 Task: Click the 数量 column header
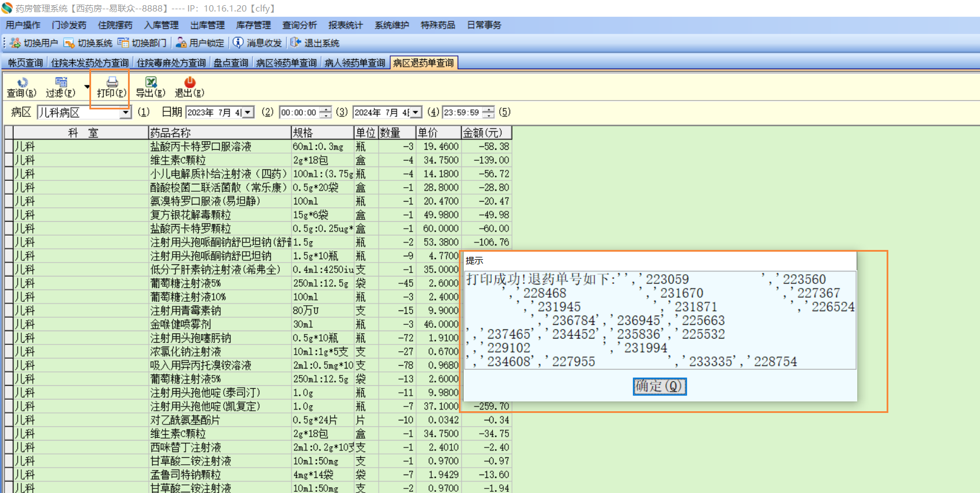[397, 133]
